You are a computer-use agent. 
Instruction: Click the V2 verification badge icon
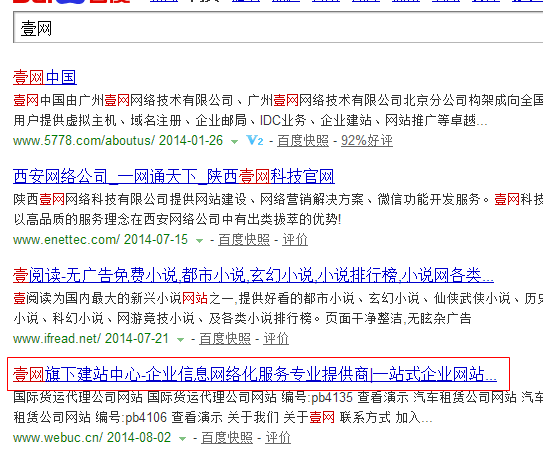tap(255, 140)
